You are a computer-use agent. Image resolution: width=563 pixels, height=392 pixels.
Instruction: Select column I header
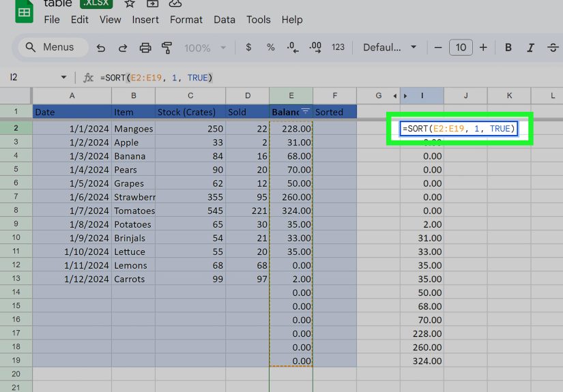point(422,95)
